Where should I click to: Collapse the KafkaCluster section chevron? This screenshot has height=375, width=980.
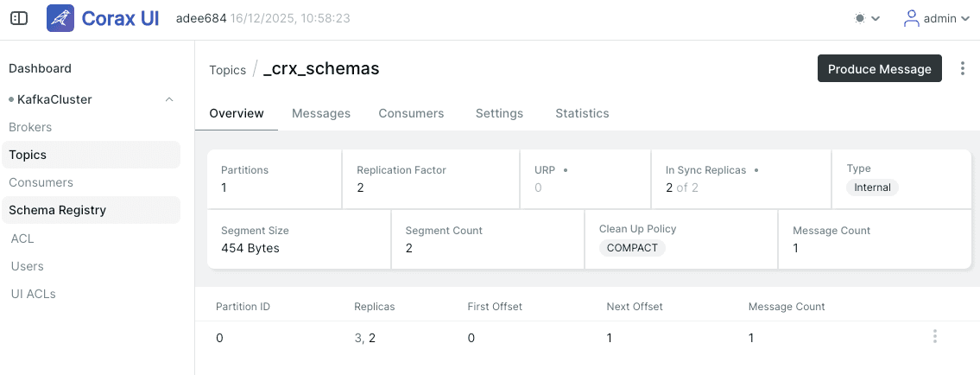pos(168,100)
